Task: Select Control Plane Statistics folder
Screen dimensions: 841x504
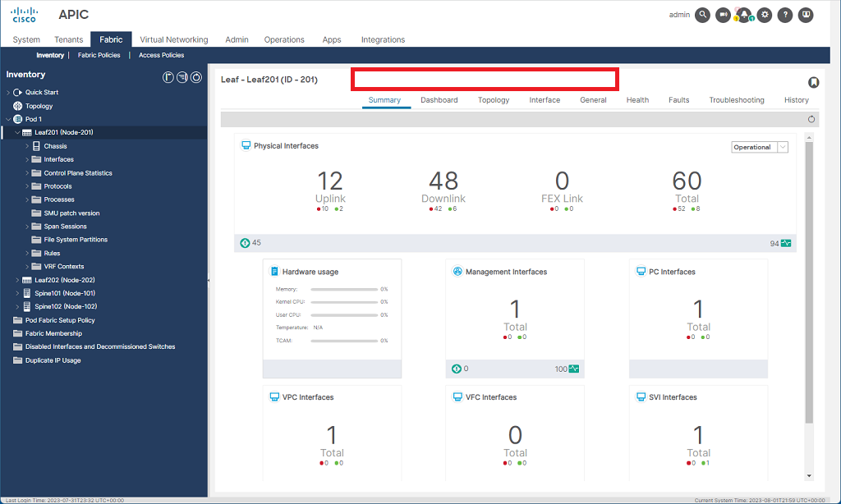Action: (x=78, y=172)
